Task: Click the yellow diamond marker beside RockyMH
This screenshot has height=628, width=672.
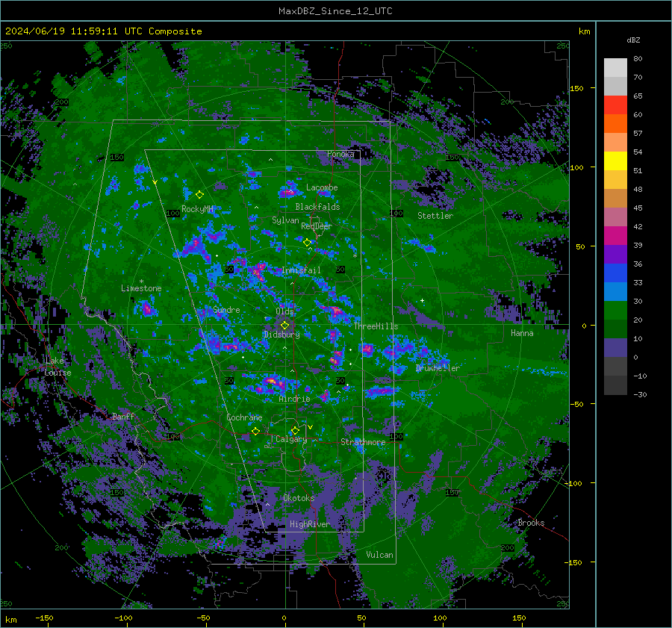Action: (199, 195)
